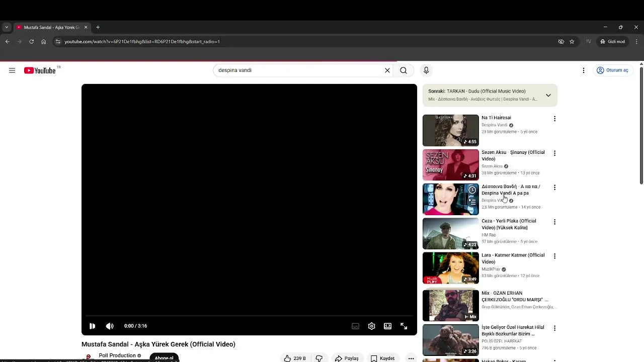Sign in with Oturum aç button
The width and height of the screenshot is (644, 362).
pos(612,70)
